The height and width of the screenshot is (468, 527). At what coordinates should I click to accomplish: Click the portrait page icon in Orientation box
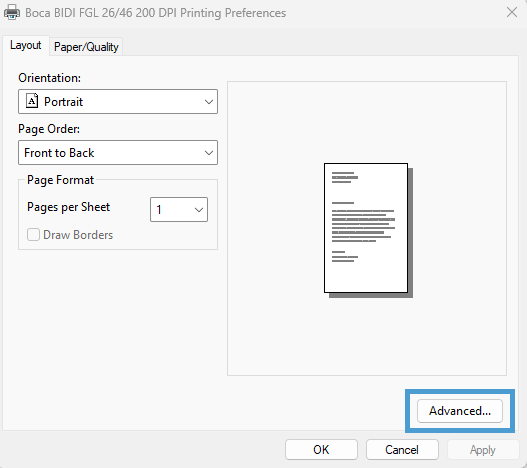click(x=32, y=101)
